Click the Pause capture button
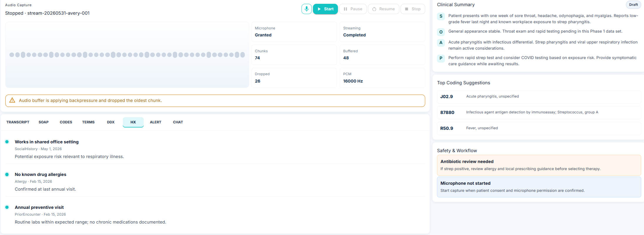 pyautogui.click(x=353, y=9)
